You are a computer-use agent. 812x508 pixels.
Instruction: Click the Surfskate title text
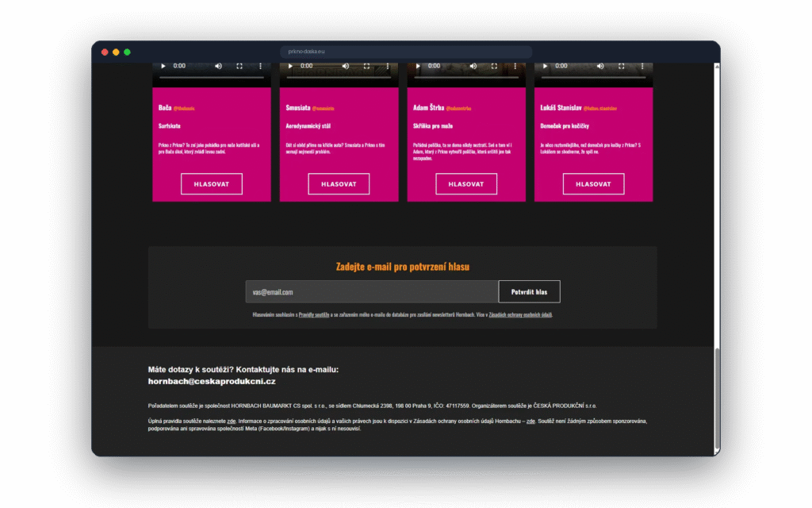pyautogui.click(x=170, y=126)
